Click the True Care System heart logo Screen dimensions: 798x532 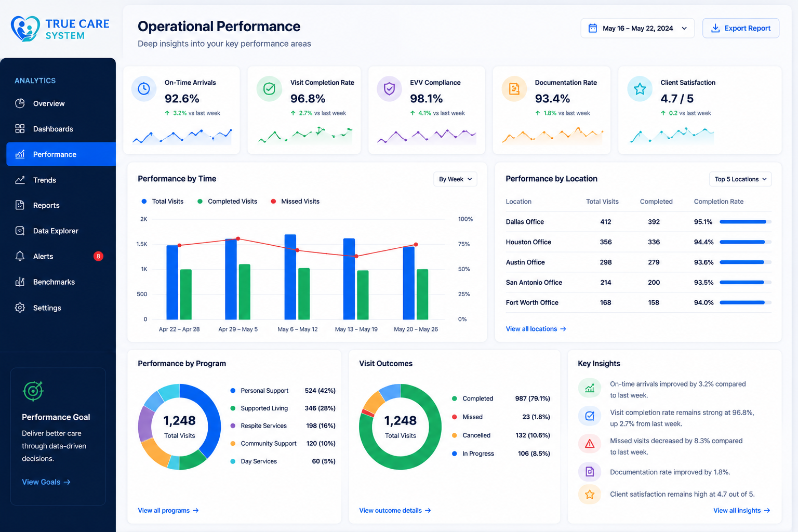coord(25,29)
